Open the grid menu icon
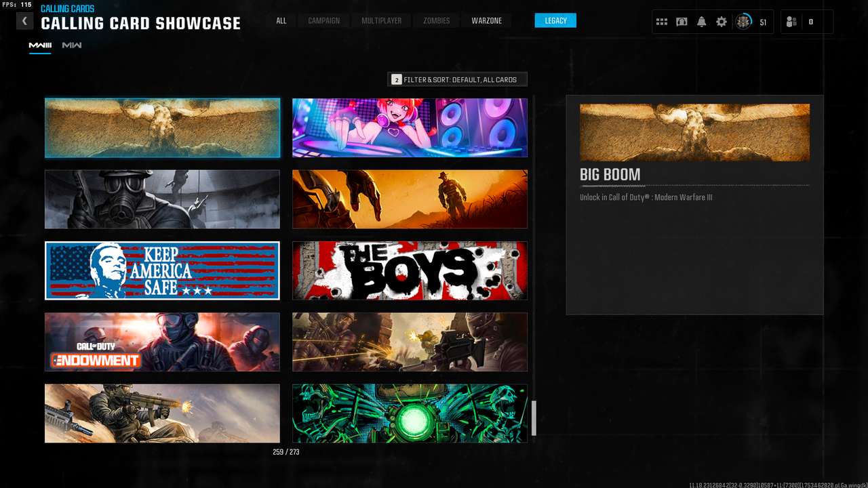 [x=662, y=22]
